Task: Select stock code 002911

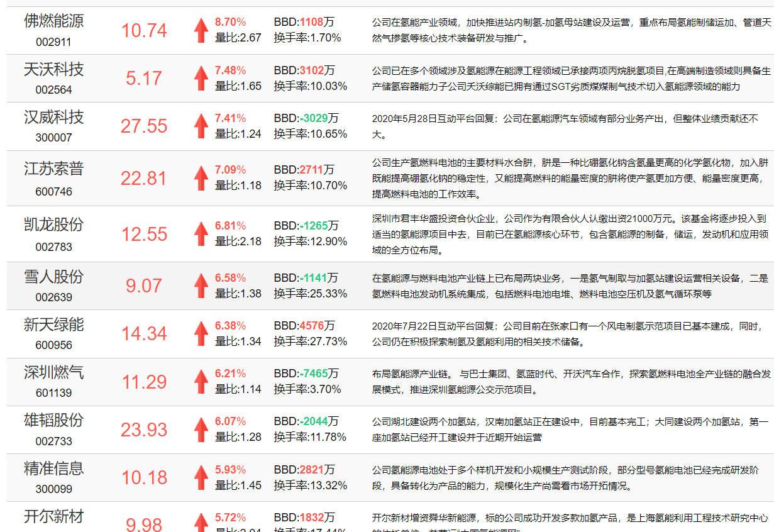Action: click(x=53, y=42)
